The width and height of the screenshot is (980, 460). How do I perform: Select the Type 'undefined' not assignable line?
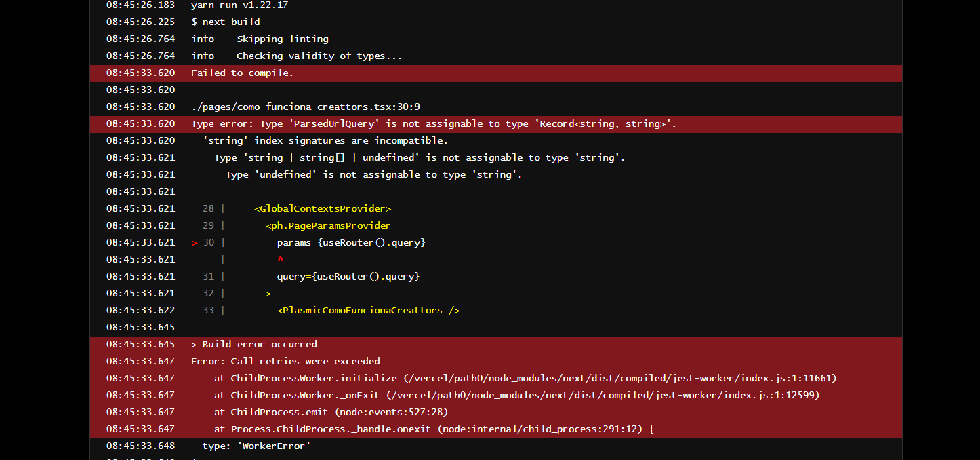pos(373,175)
